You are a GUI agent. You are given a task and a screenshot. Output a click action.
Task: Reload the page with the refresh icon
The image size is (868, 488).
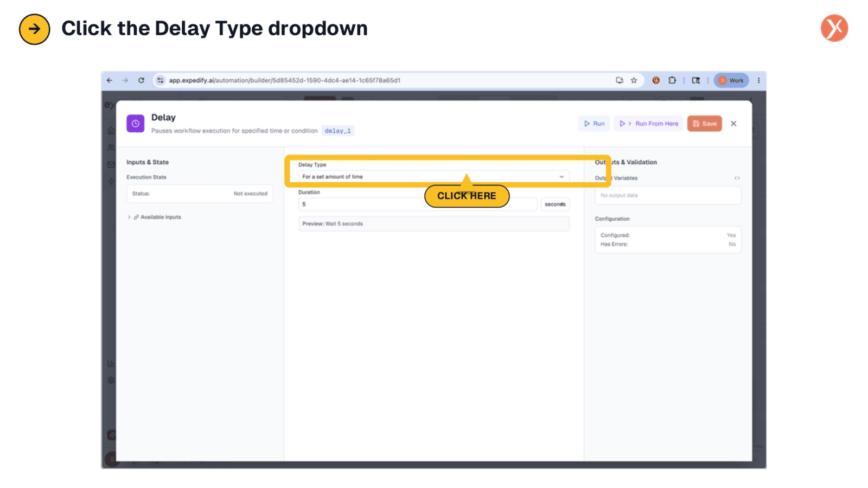pyautogui.click(x=141, y=80)
